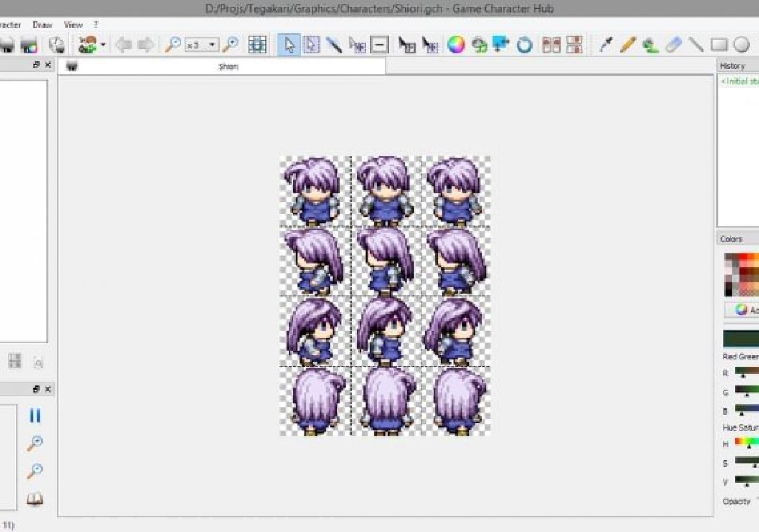The image size is (759, 532).
Task: Select the rectangle shape tool
Action: point(719,45)
